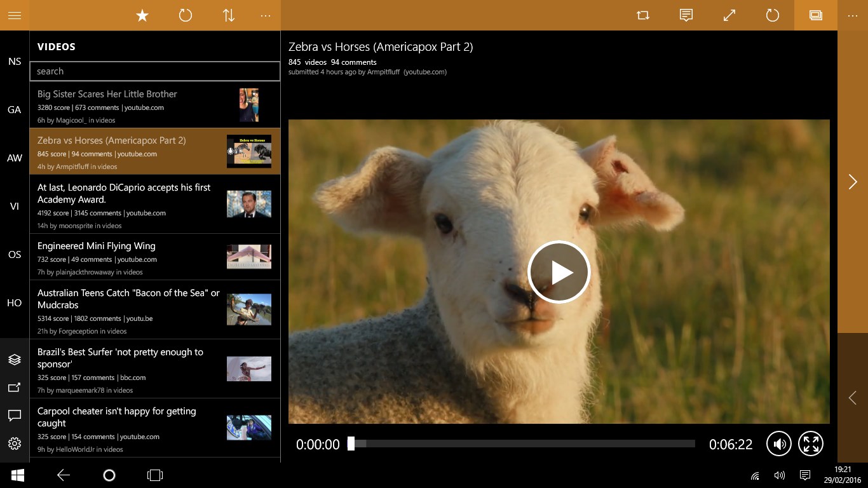
Task: Play the video with center play button
Action: (559, 272)
